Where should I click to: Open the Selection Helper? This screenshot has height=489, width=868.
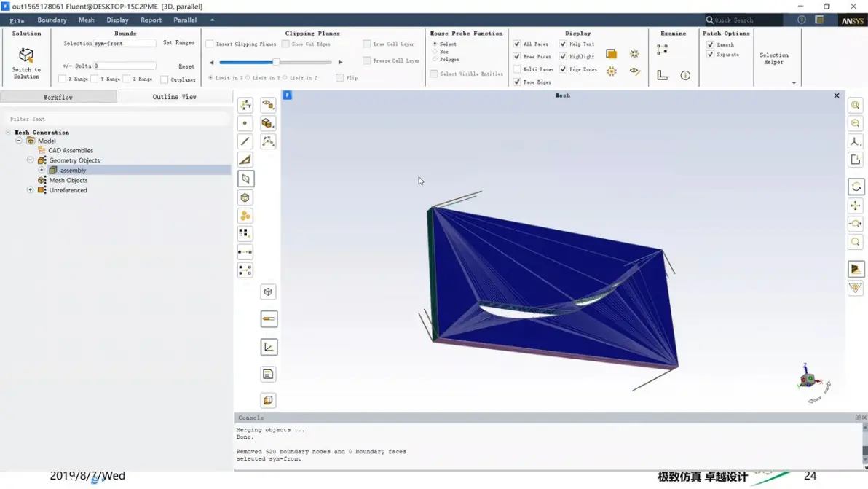(774, 59)
